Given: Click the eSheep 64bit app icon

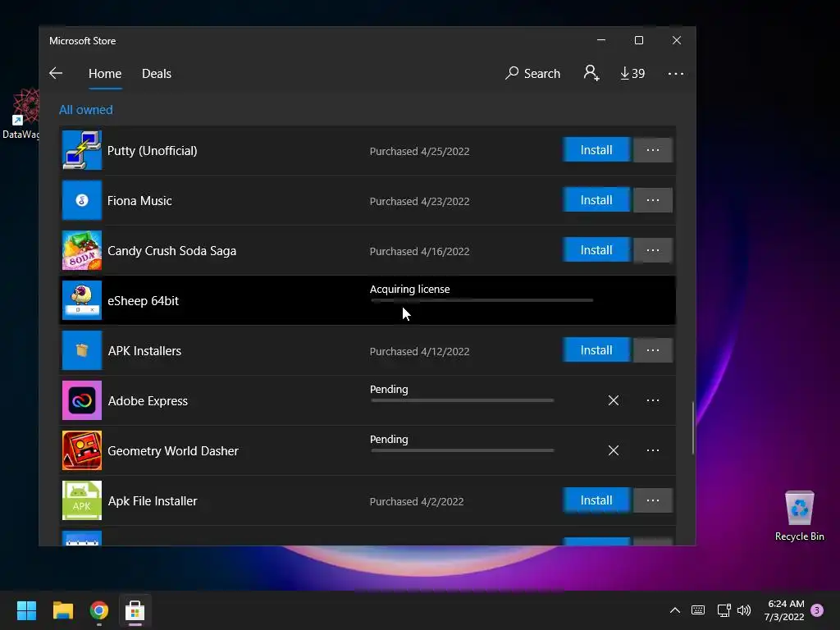Looking at the screenshot, I should [82, 300].
